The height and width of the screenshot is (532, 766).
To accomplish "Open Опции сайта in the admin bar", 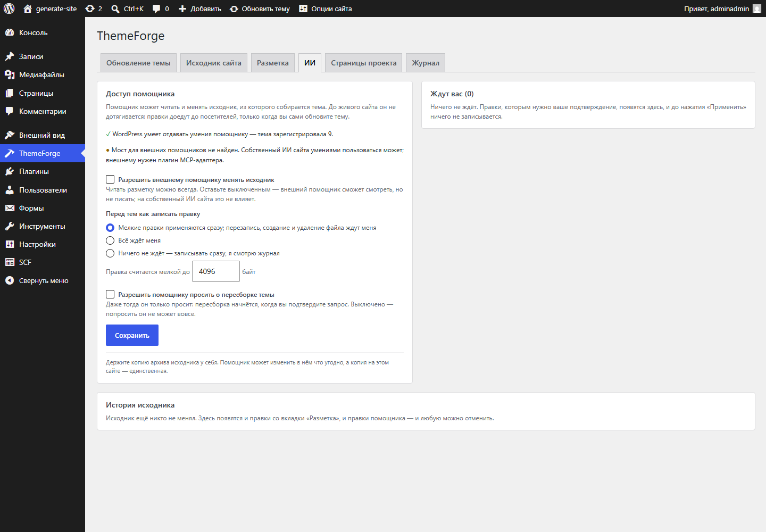I will pyautogui.click(x=325, y=9).
